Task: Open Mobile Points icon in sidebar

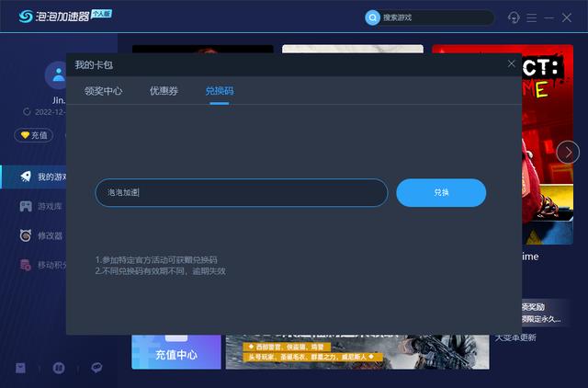Action: pyautogui.click(x=26, y=265)
